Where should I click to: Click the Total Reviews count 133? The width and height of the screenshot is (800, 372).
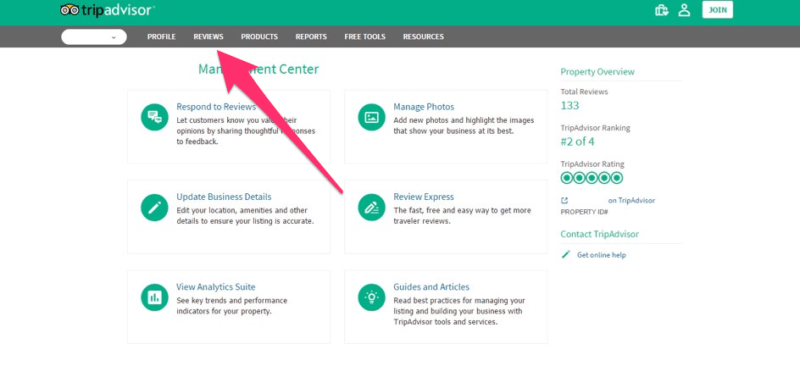[570, 106]
